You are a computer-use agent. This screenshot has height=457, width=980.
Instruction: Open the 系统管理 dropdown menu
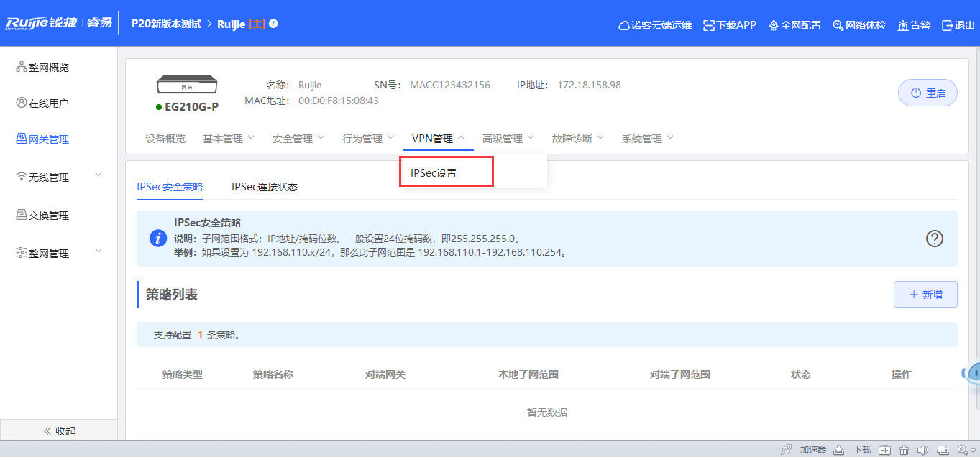coord(646,137)
